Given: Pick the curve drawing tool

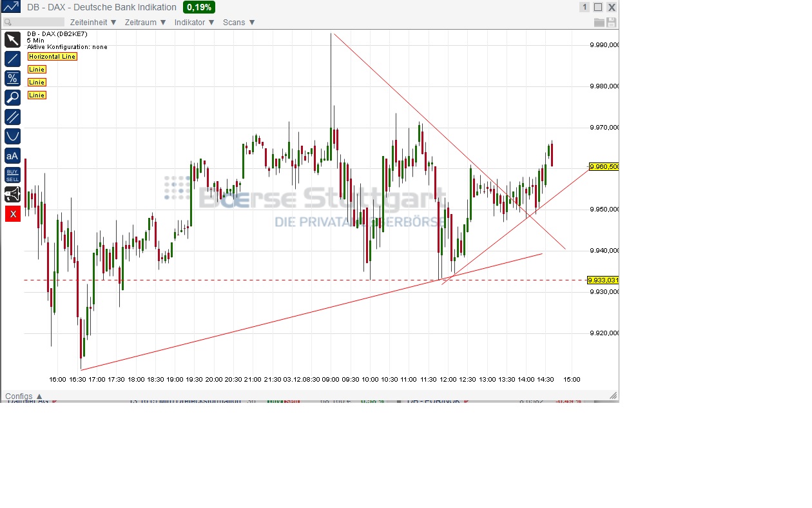Looking at the screenshot, I should [12, 136].
